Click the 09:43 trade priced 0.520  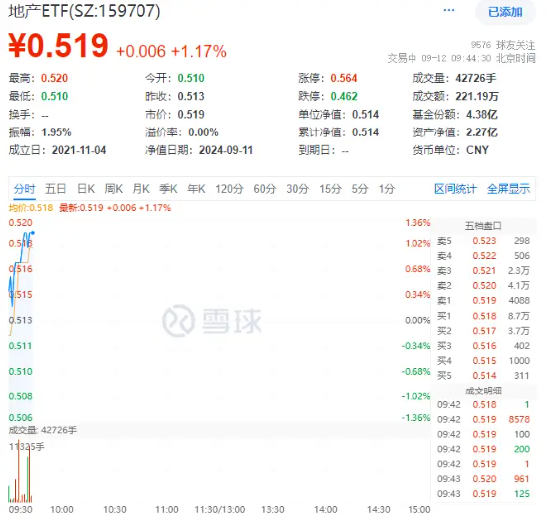coord(483,479)
